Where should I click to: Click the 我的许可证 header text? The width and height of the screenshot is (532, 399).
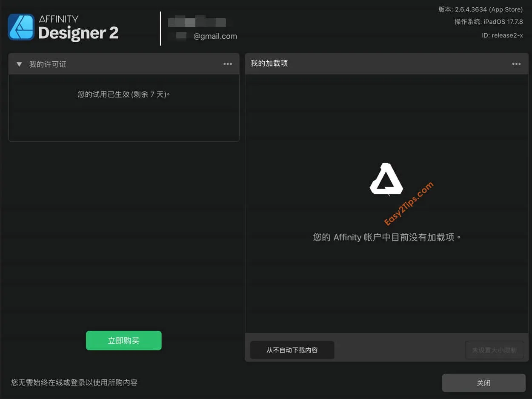[48, 64]
